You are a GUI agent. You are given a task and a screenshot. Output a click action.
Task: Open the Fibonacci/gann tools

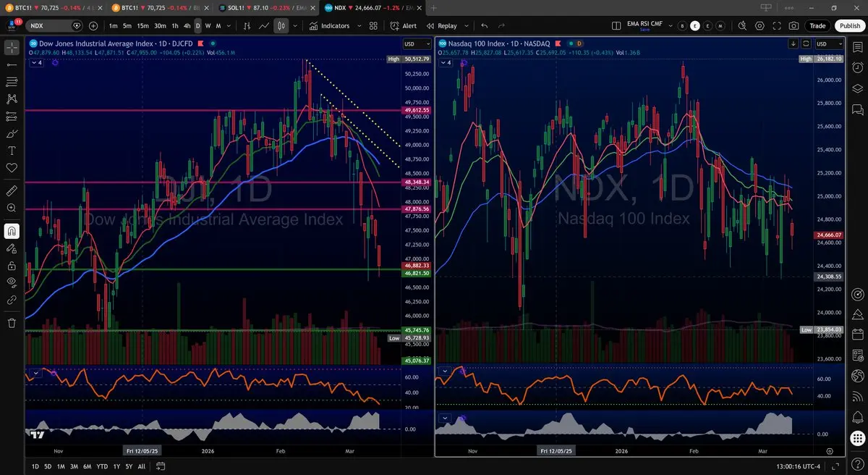(x=12, y=82)
